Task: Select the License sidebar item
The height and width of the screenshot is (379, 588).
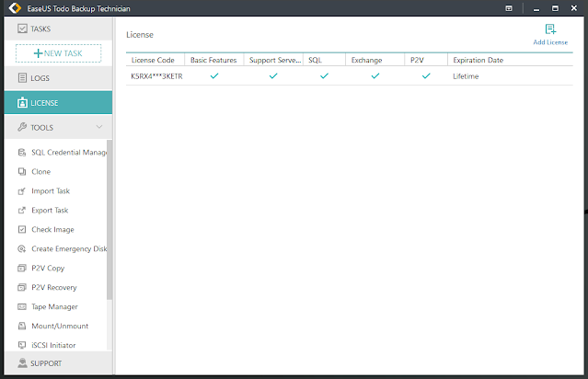Action: point(58,103)
